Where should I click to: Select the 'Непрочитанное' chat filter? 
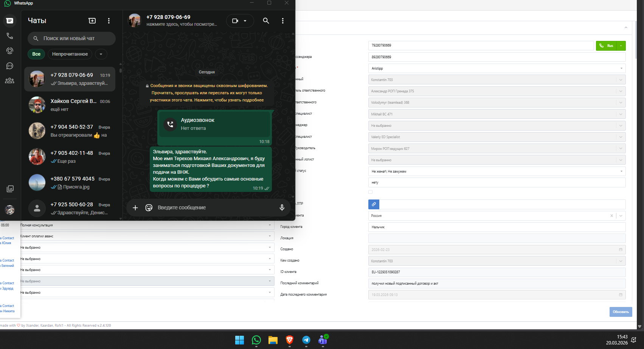[x=70, y=54]
